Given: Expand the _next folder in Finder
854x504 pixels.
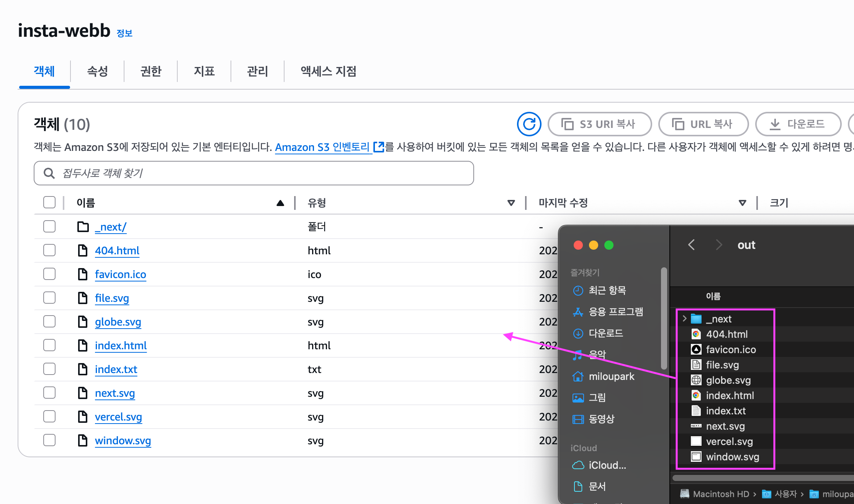Looking at the screenshot, I should pyautogui.click(x=684, y=318).
